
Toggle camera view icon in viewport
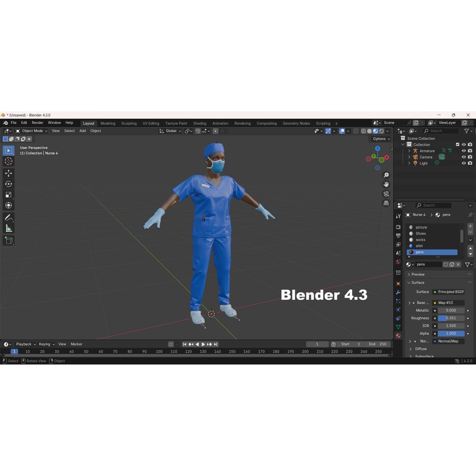pyautogui.click(x=386, y=193)
